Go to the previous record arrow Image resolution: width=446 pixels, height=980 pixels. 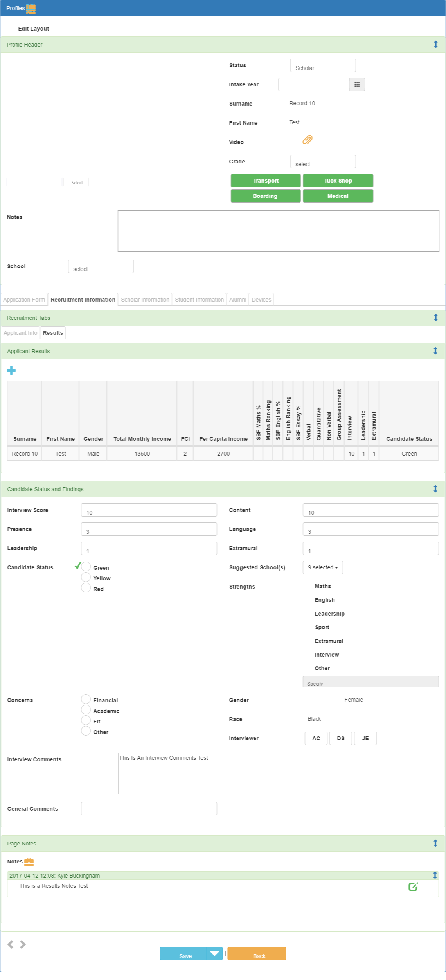coord(11,945)
